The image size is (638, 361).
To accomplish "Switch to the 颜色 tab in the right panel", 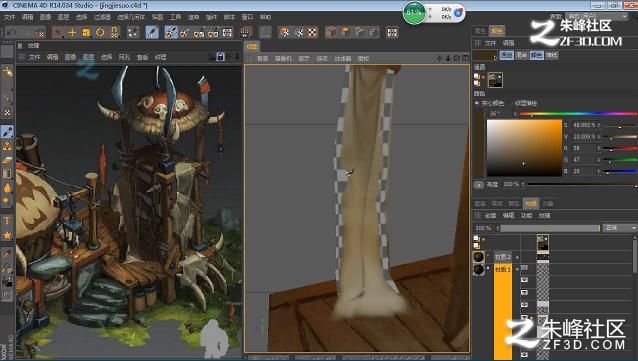I will (x=497, y=31).
